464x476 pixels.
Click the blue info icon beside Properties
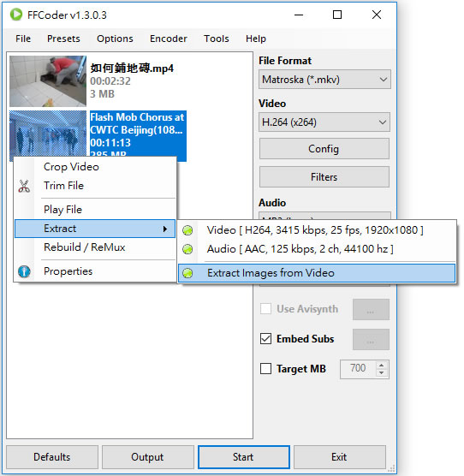[x=24, y=271]
